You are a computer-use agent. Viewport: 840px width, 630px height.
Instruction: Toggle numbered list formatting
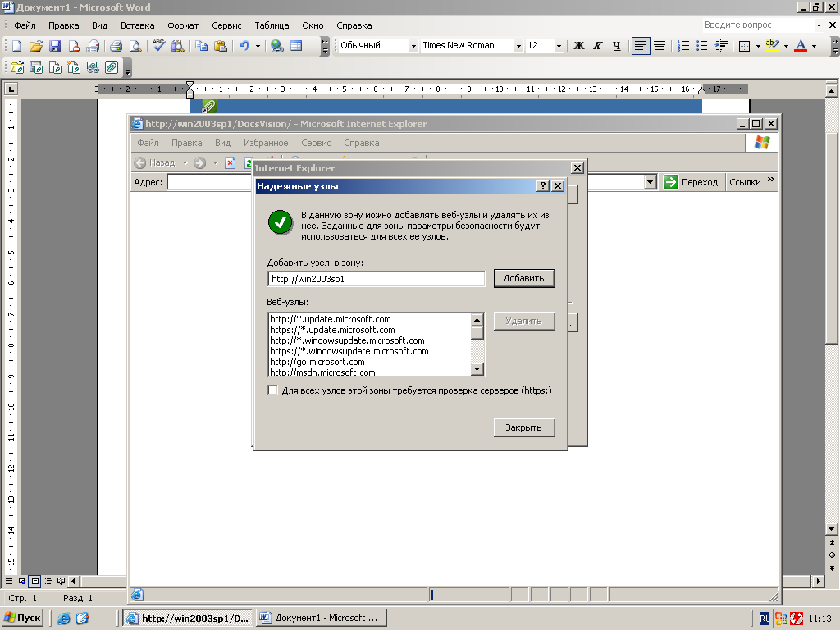pos(683,46)
